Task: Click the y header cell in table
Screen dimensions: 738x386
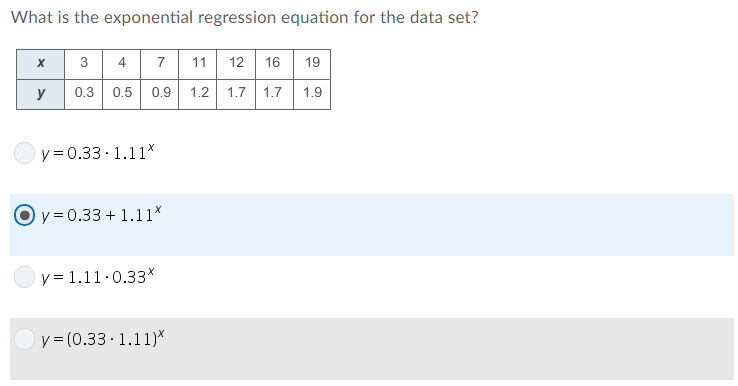Action: click(x=40, y=94)
